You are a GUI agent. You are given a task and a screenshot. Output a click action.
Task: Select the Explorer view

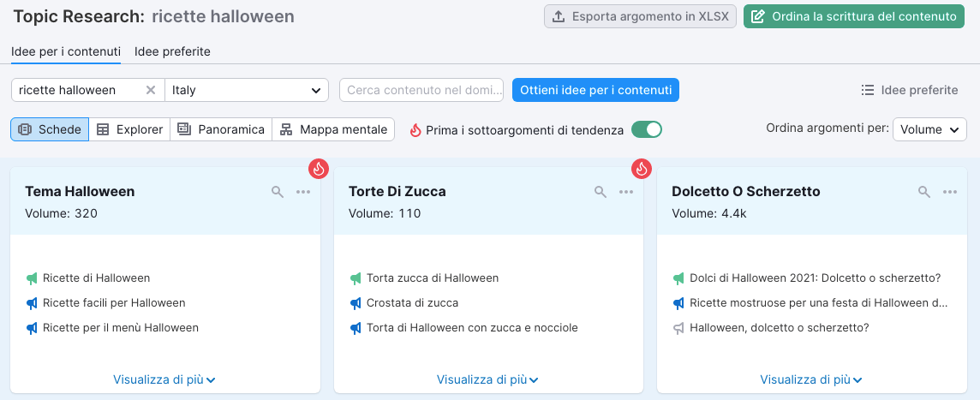click(129, 129)
